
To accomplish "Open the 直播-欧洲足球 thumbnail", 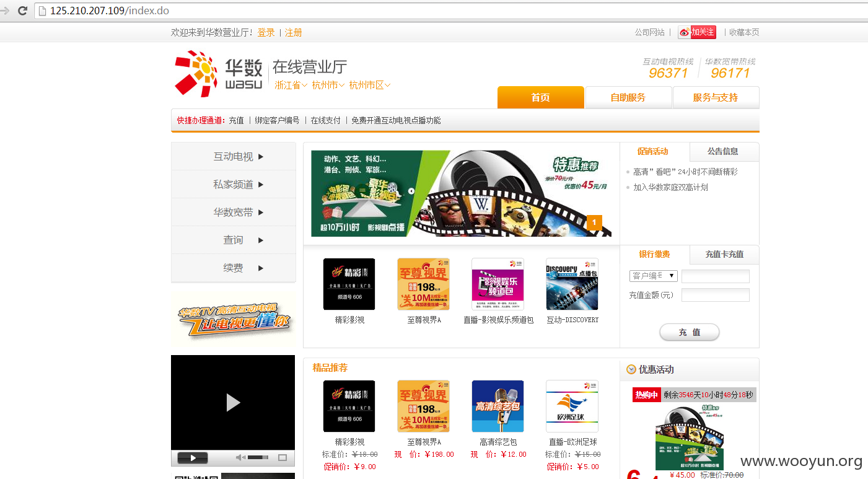I will (572, 406).
